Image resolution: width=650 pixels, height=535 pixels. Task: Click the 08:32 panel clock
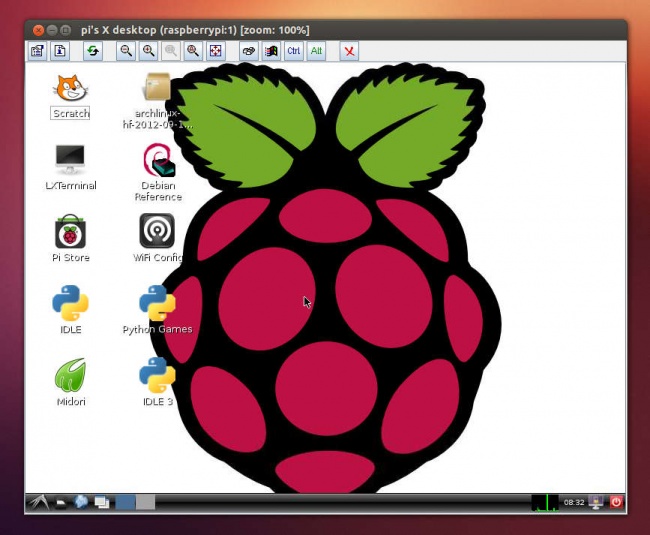pos(574,503)
